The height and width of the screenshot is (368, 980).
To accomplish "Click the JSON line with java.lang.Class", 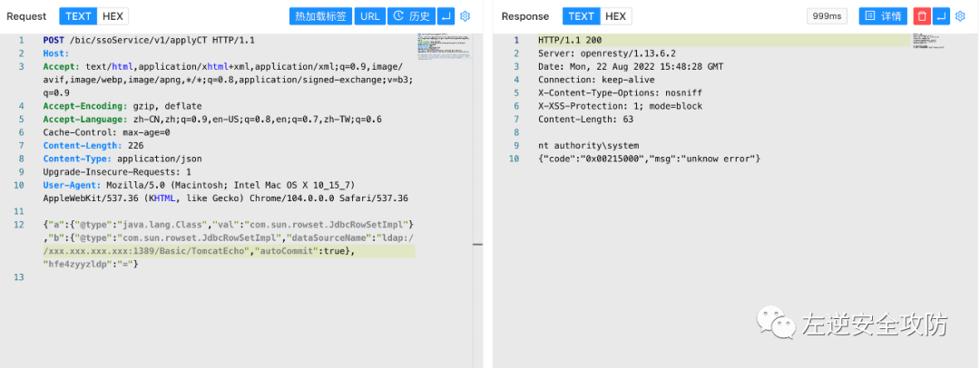I will tap(228, 224).
